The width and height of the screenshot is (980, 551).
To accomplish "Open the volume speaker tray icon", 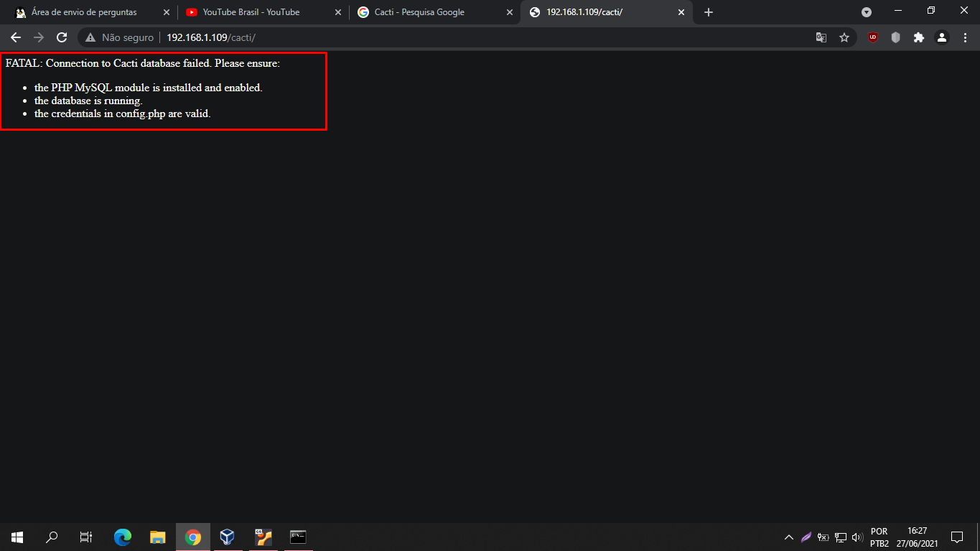I will 857,537.
